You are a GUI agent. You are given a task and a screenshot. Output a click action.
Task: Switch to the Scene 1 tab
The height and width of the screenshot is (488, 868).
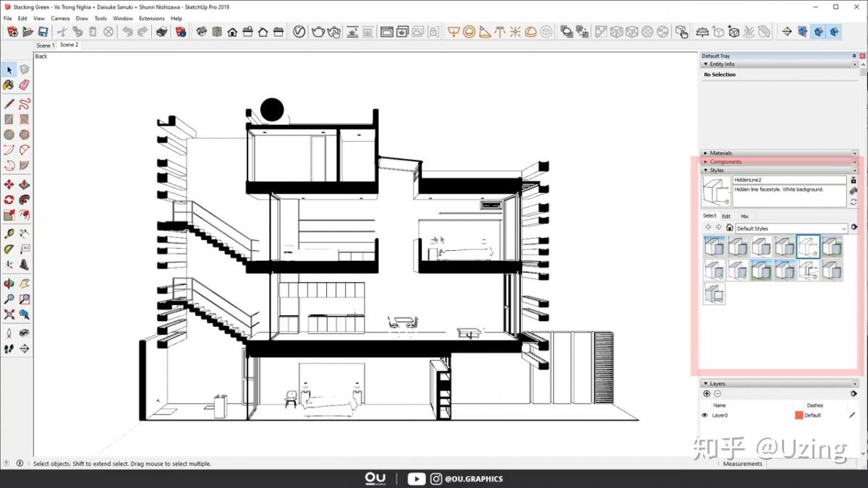tap(45, 46)
